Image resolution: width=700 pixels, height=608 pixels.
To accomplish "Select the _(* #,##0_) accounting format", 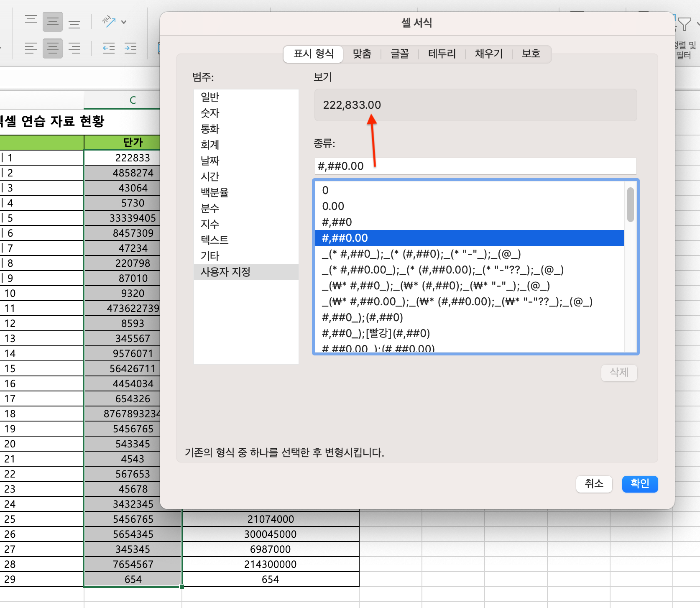I will 469,254.
